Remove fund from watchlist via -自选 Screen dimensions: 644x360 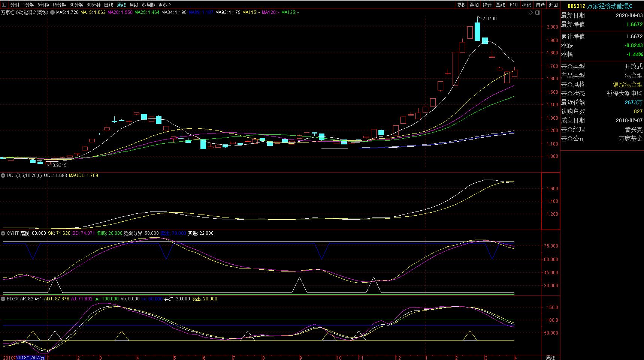(540, 5)
